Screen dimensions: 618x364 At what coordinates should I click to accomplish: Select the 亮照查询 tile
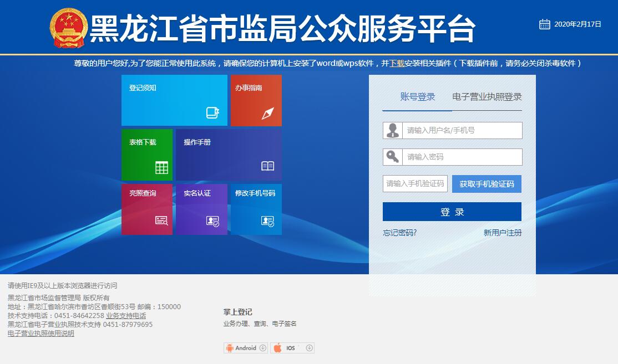[147, 209]
